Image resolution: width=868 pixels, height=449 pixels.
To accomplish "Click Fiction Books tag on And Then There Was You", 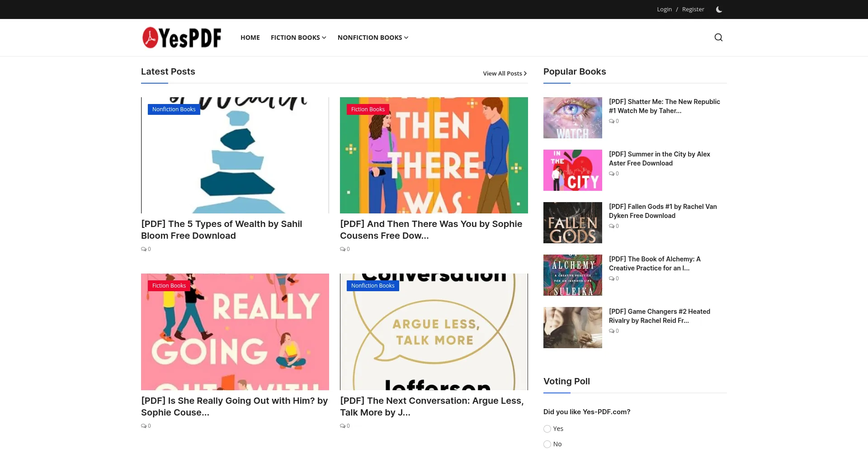I will click(368, 109).
